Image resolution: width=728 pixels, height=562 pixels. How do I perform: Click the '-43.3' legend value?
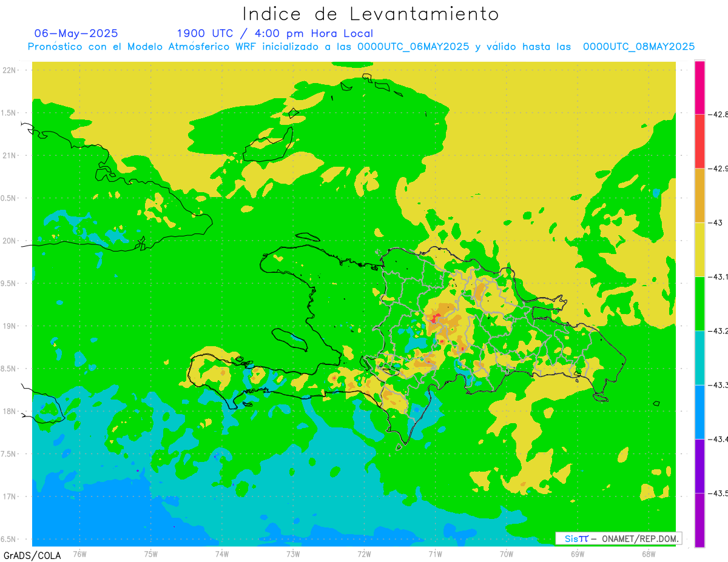(x=718, y=385)
